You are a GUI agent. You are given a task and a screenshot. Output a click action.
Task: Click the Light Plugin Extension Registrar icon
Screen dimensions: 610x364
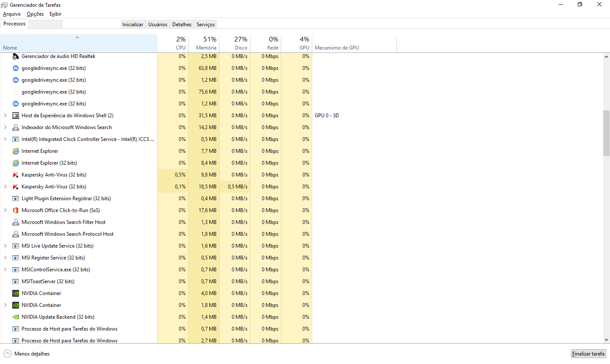(16, 199)
